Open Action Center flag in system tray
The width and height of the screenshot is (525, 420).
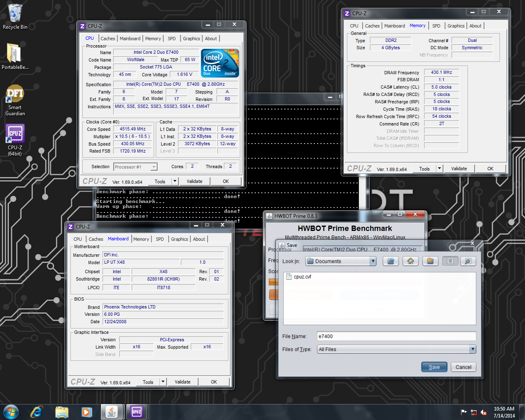(x=464, y=412)
